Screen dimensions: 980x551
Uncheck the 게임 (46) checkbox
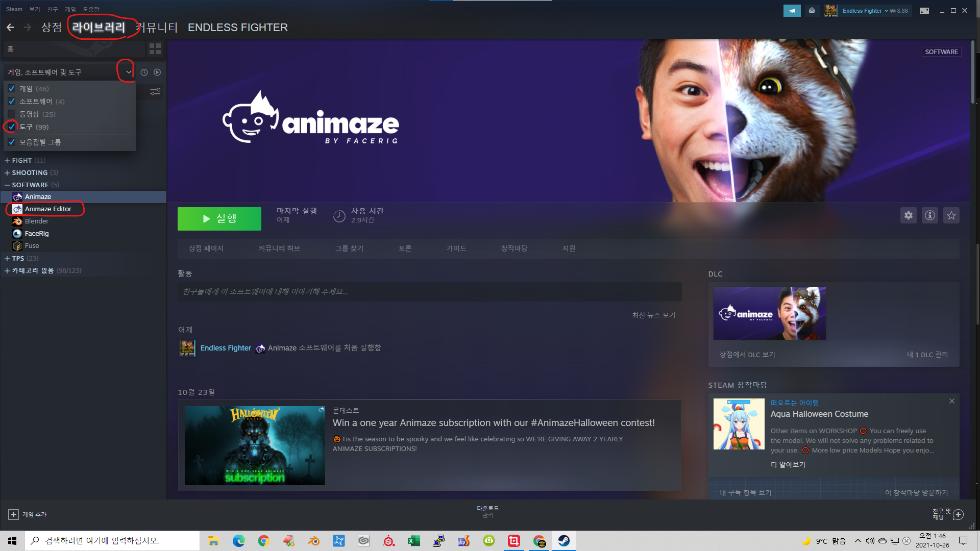point(12,89)
